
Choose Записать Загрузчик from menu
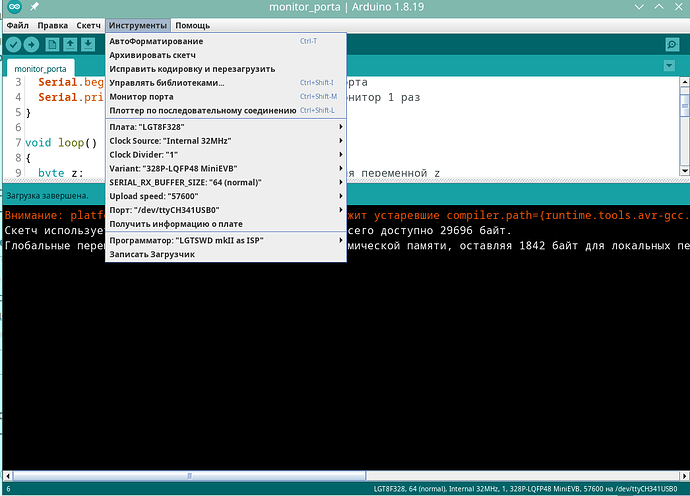151,255
